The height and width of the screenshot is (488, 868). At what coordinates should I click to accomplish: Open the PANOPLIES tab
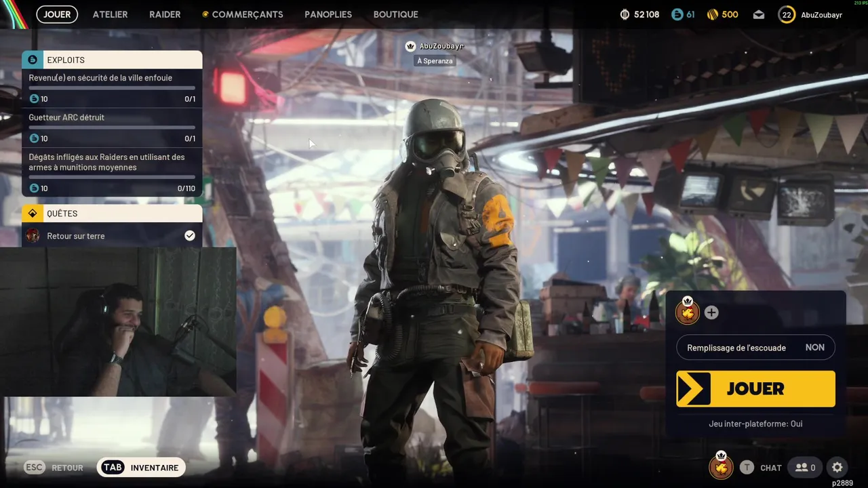328,14
